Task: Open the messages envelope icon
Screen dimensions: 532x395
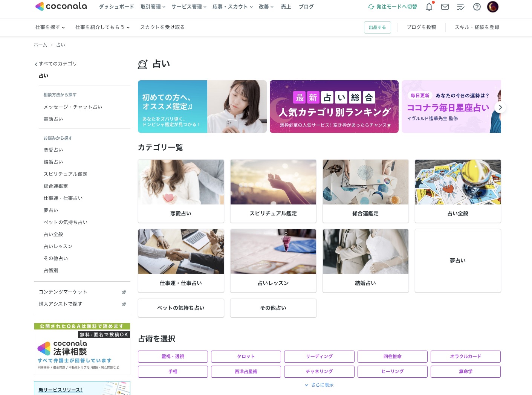Action: coord(445,7)
